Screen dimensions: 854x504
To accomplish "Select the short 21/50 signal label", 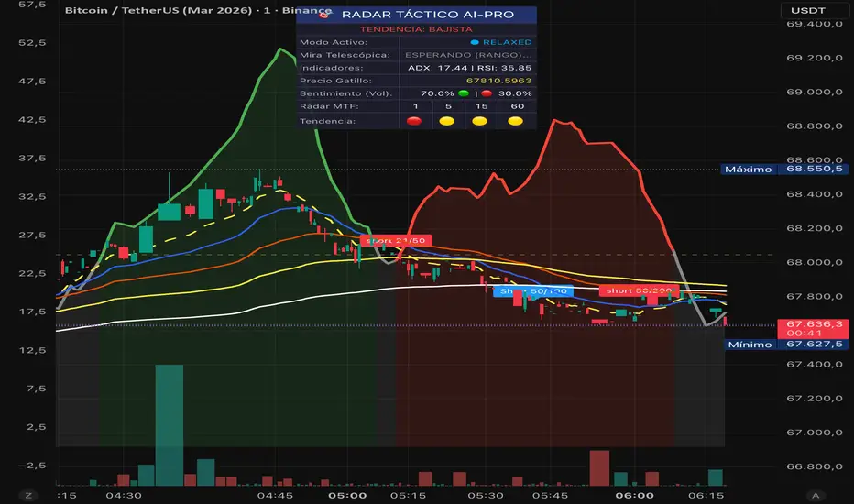I will click(396, 240).
